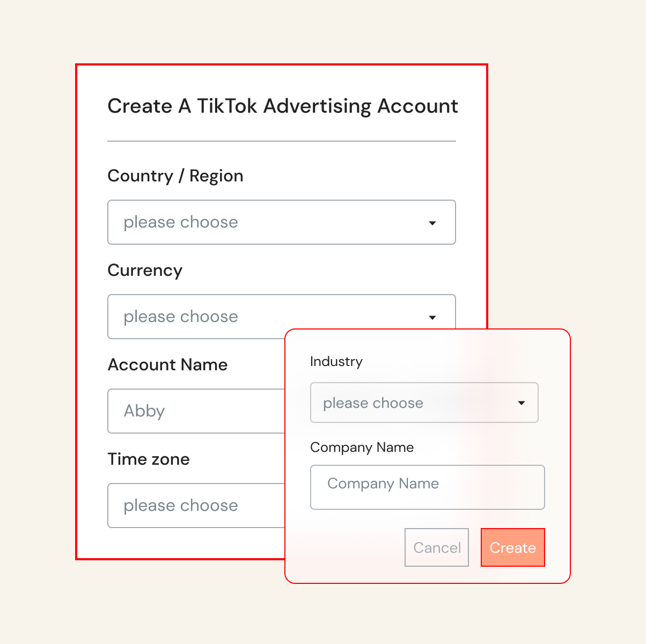
Task: Open the Country / Region dropdown
Action: (x=268, y=222)
